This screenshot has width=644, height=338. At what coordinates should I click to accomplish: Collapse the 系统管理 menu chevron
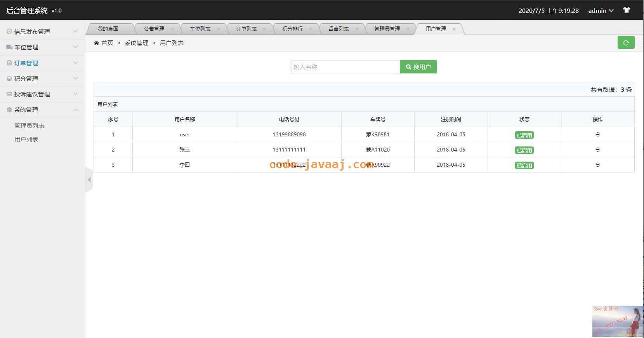tap(76, 110)
